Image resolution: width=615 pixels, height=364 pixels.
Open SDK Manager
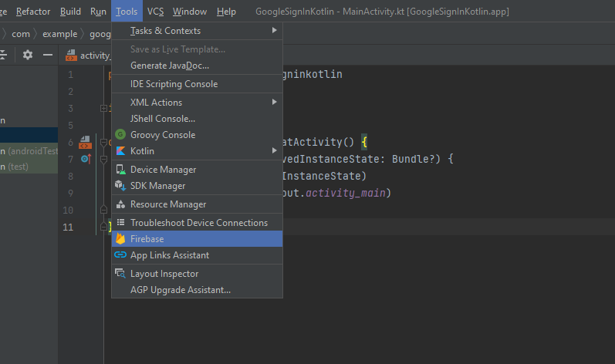pos(197,186)
